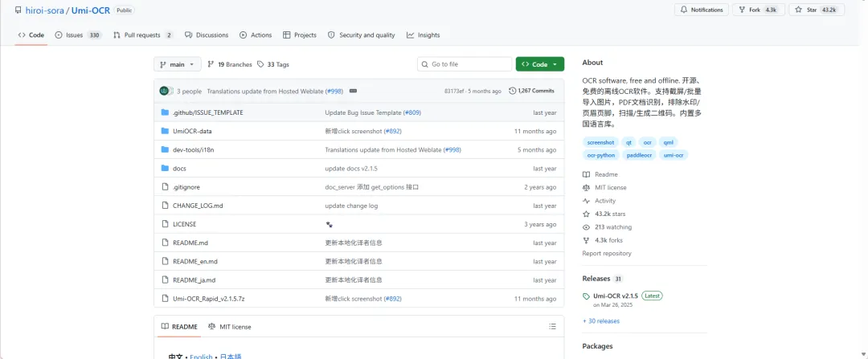Open the Discussions tab

[x=207, y=35]
